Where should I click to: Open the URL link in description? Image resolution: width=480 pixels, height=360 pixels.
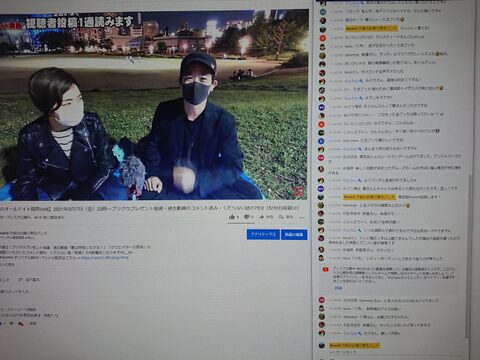pos(105,257)
